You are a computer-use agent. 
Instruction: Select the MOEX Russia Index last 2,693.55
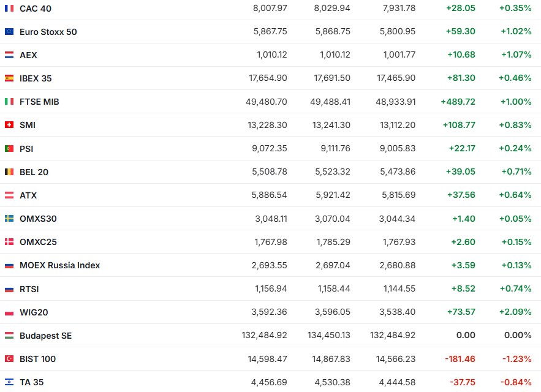tap(269, 265)
